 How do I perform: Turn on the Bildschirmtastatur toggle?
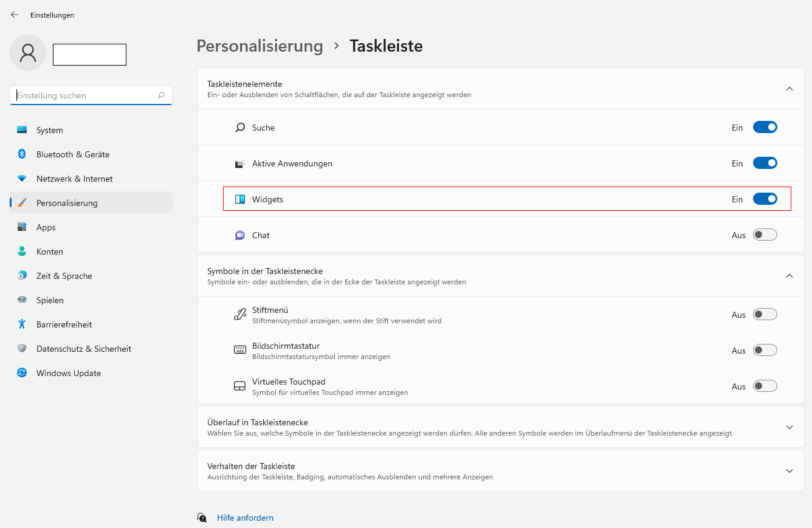coord(765,350)
